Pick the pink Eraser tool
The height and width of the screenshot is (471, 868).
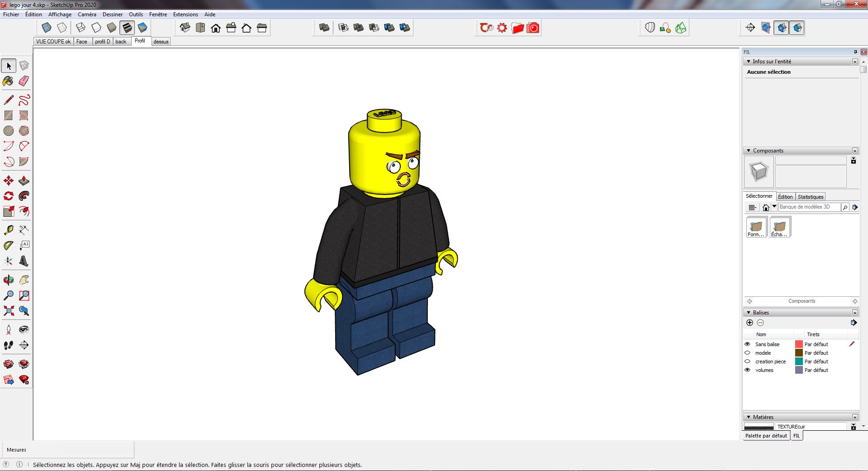(24, 81)
